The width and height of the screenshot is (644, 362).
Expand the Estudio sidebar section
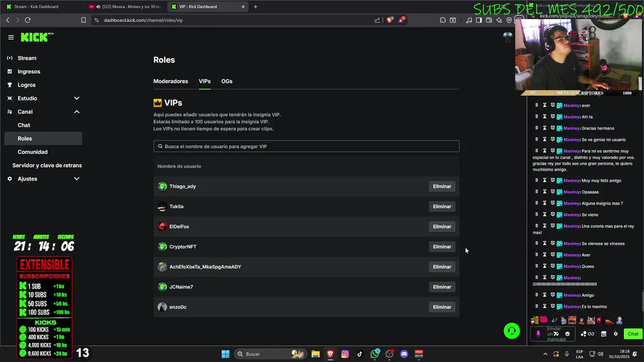(x=76, y=98)
